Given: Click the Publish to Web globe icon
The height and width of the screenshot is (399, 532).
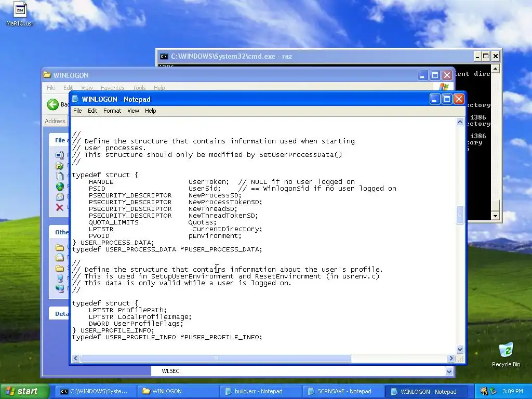Looking at the screenshot, I should [x=60, y=187].
